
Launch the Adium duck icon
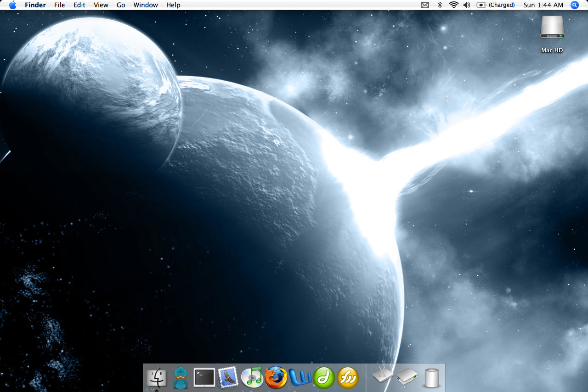click(181, 378)
